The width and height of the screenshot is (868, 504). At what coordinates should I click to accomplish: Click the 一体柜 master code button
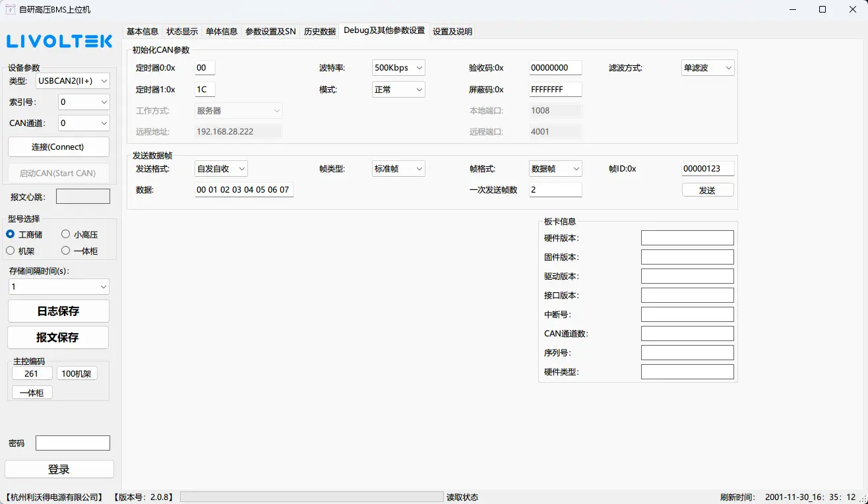32,393
